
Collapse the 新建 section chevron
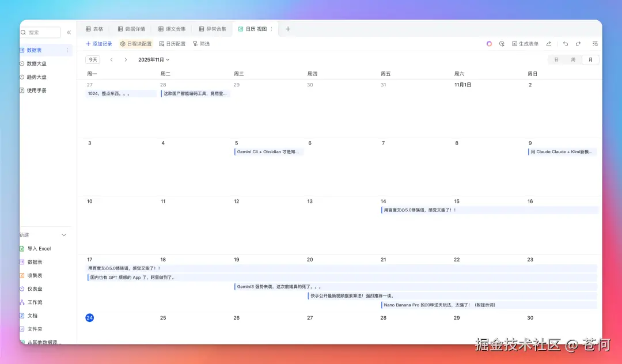coord(64,235)
